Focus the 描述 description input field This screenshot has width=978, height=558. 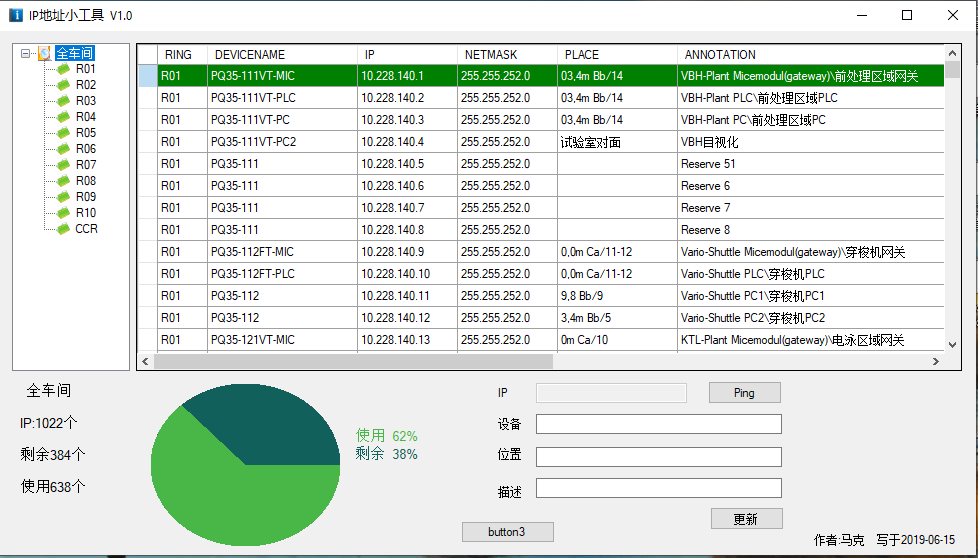tap(659, 488)
